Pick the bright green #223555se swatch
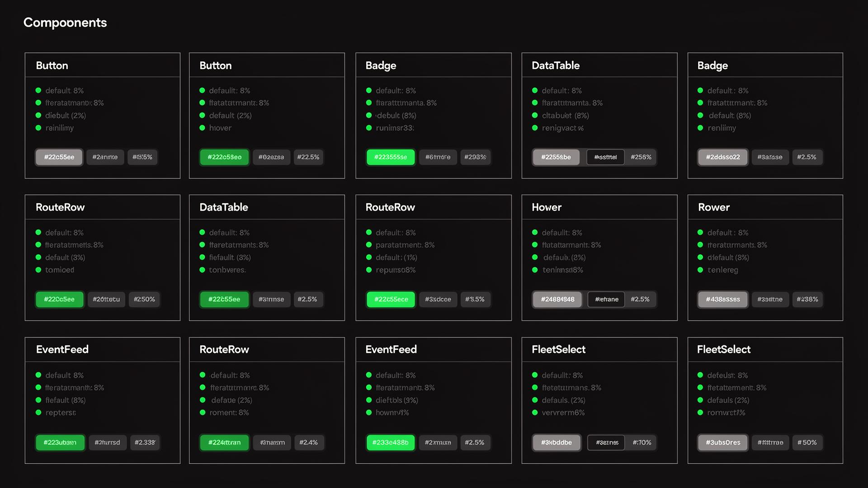Screen dimensions: 868x488 pyautogui.click(x=391, y=157)
